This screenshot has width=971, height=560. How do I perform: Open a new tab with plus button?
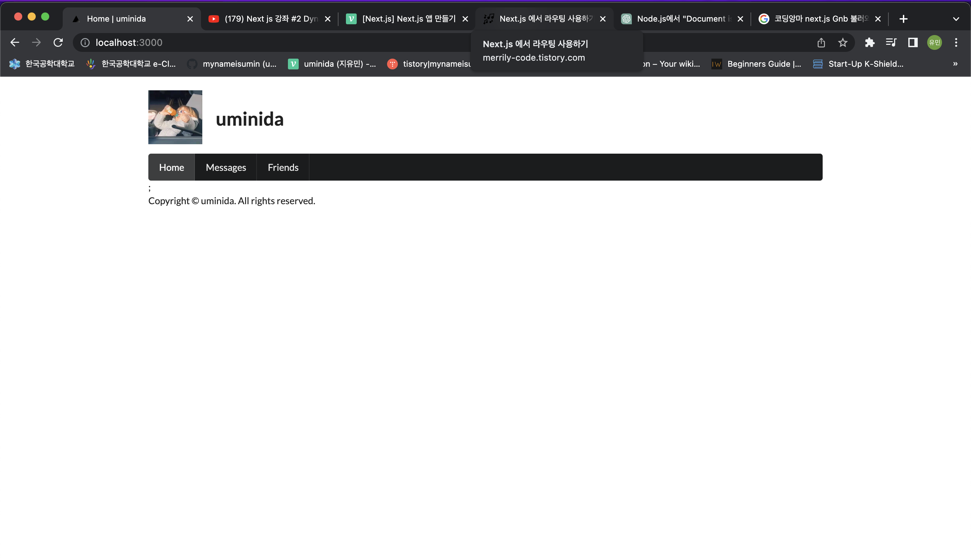click(904, 19)
